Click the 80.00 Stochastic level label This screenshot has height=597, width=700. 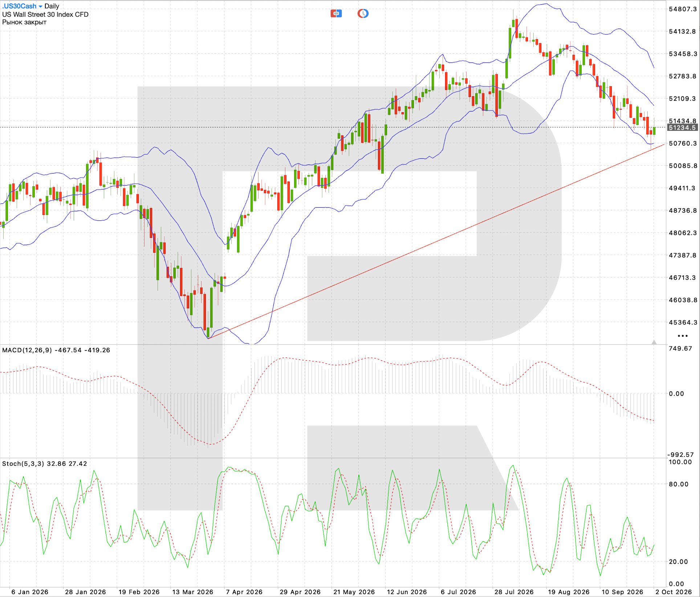[679, 484]
